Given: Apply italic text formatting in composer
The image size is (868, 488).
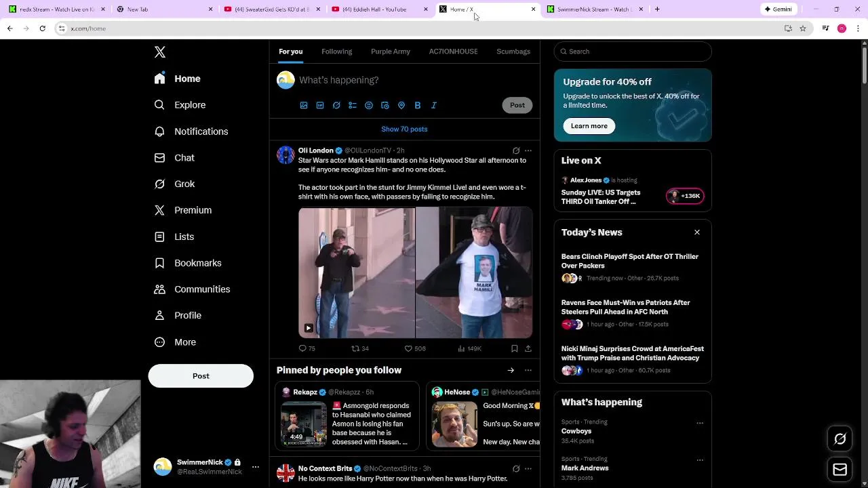Looking at the screenshot, I should [434, 105].
